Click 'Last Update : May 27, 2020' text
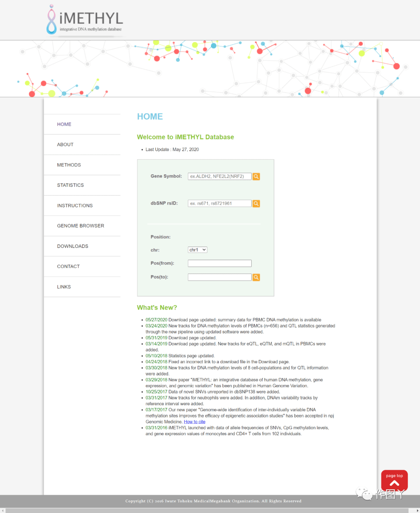420x513 pixels. (172, 149)
